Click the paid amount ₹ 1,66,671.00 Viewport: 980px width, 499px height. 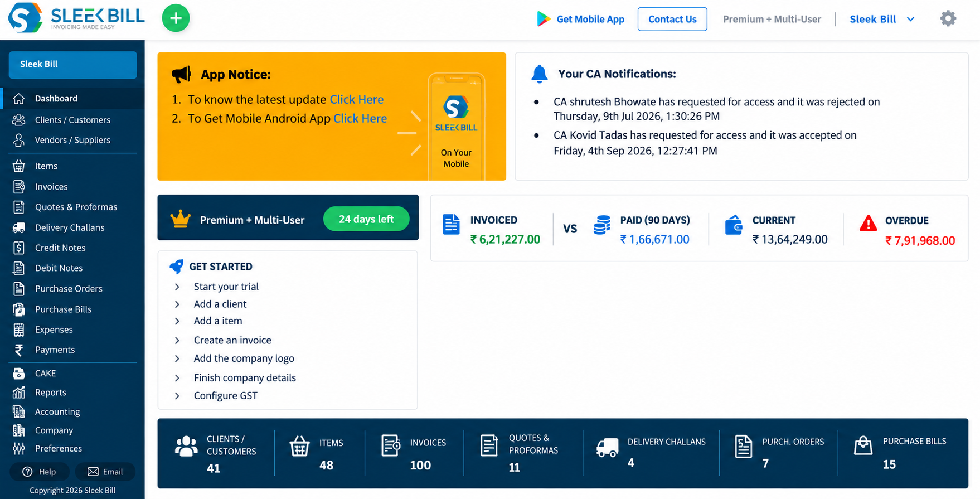pyautogui.click(x=655, y=239)
